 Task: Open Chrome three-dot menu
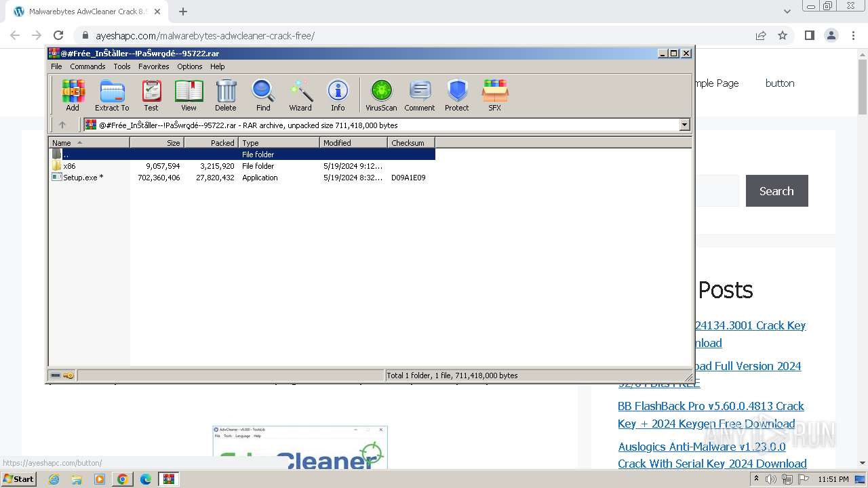point(852,35)
